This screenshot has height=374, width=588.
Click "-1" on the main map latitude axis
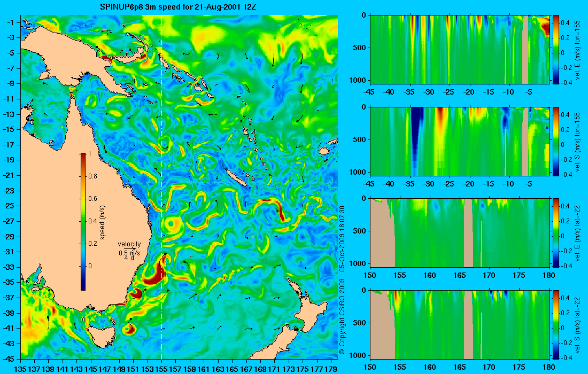(10, 22)
